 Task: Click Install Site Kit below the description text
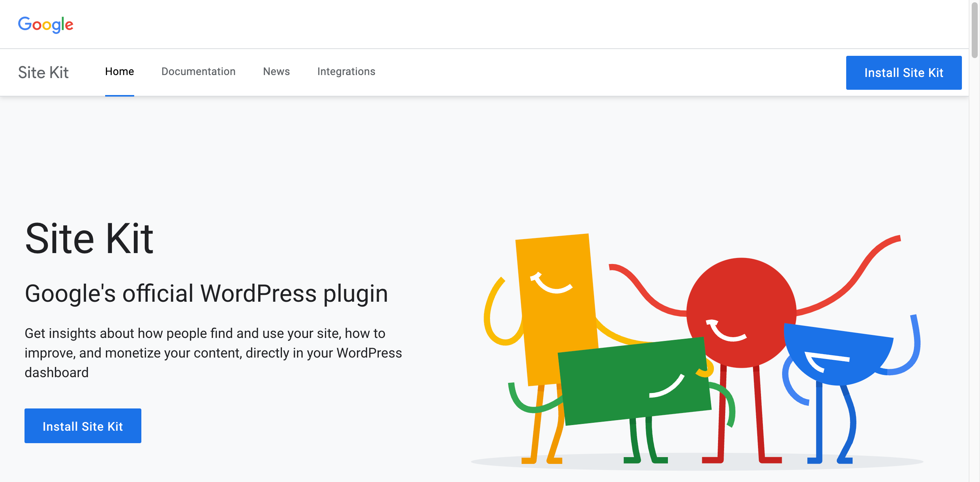pyautogui.click(x=83, y=426)
